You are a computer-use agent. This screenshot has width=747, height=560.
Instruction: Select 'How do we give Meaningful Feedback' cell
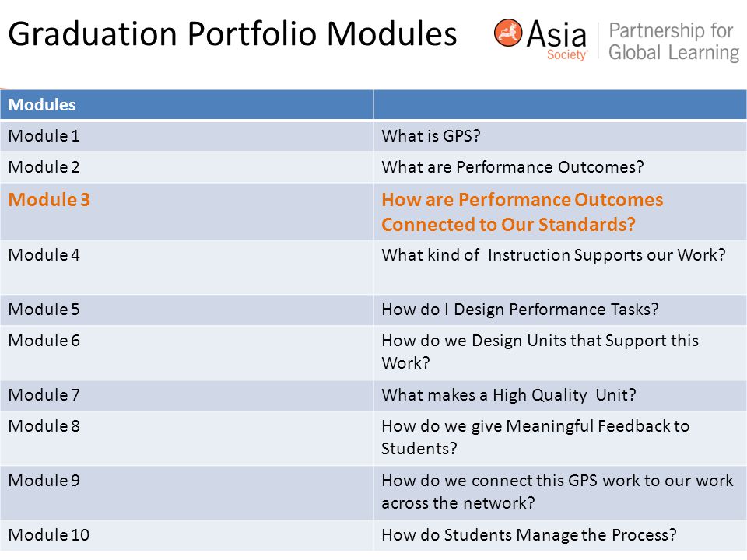tap(535, 437)
